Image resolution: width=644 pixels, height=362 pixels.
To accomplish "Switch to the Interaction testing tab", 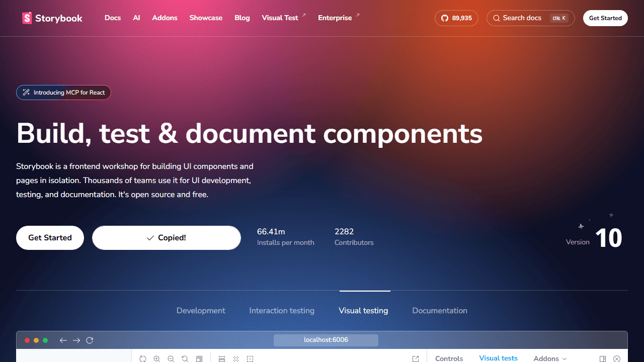I will click(x=282, y=311).
